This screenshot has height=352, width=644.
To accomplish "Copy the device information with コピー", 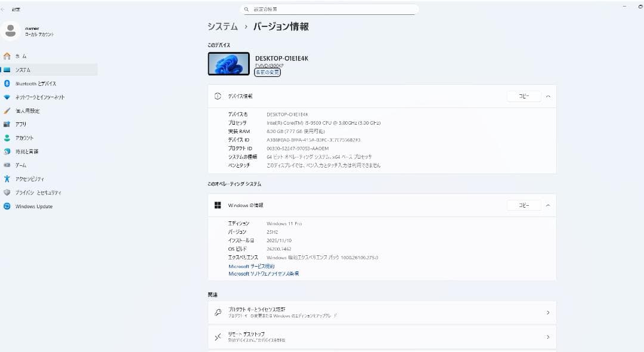I will click(524, 95).
